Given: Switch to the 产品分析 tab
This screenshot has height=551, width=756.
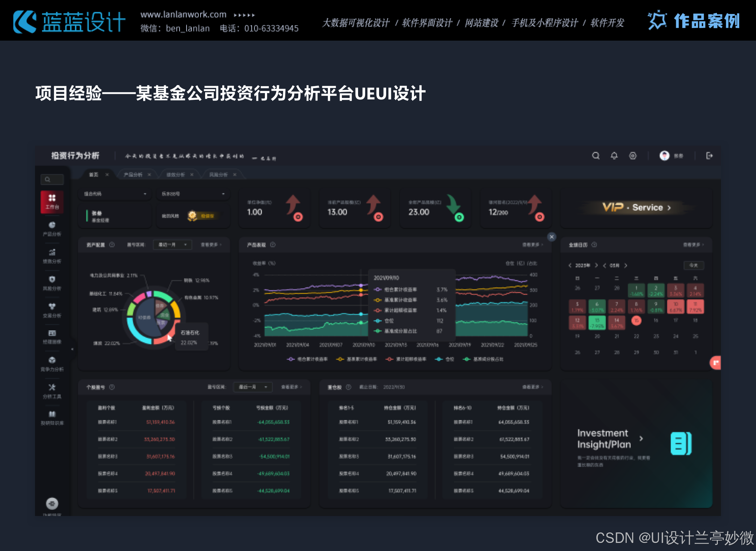Looking at the screenshot, I should click(x=133, y=174).
